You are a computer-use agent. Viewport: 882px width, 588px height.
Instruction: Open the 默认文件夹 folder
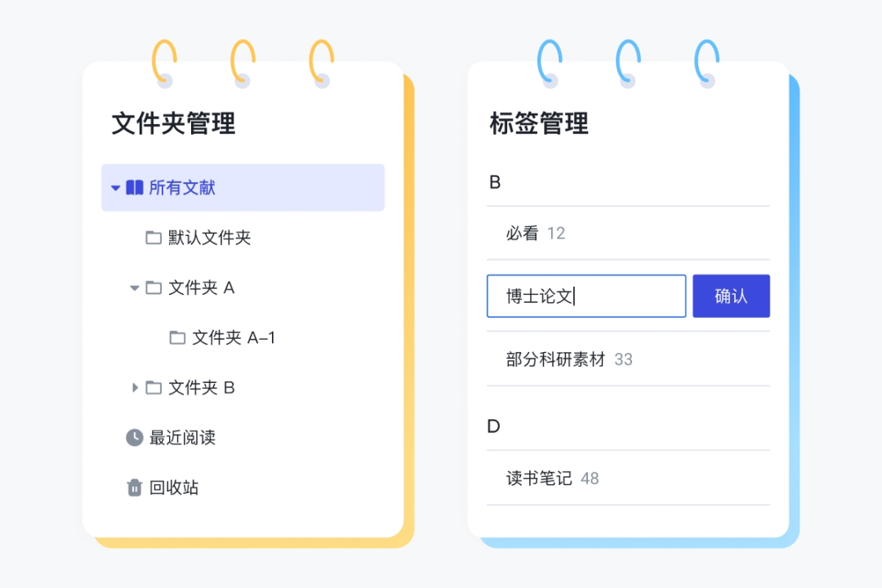(x=209, y=238)
